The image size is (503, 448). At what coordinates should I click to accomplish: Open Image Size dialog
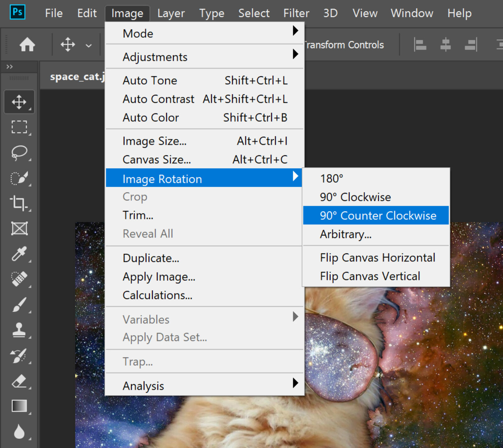point(205,141)
